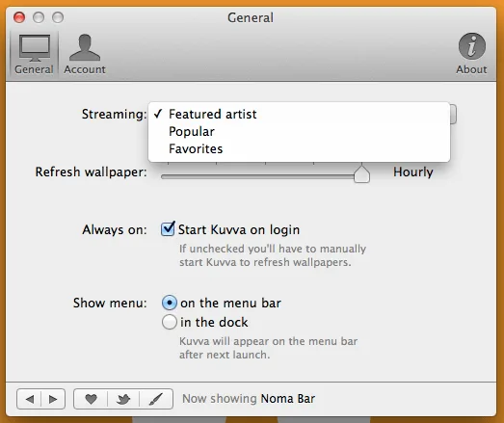
Task: Open the About info pane
Action: coord(471,55)
